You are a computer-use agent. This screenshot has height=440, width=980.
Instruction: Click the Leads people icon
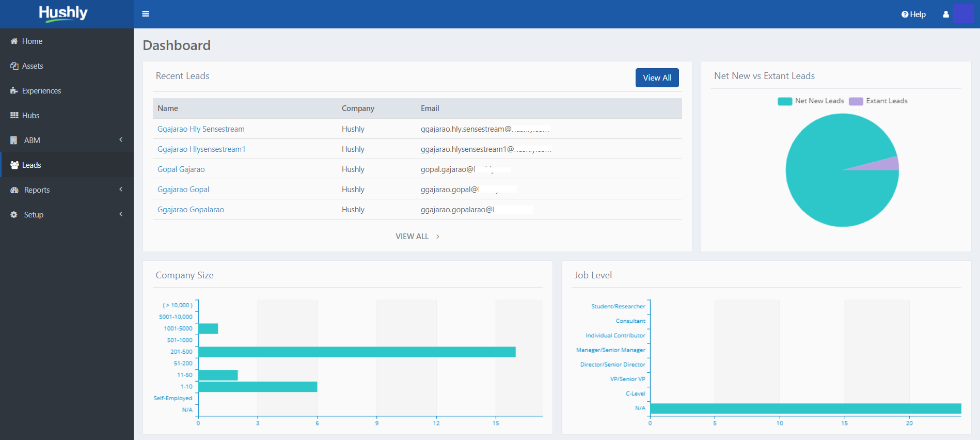14,165
